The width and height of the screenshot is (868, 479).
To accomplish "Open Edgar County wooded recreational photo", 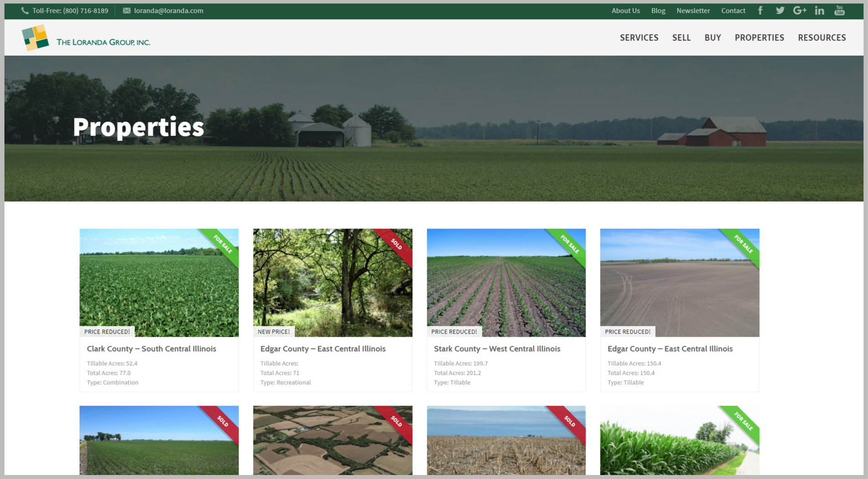I will pyautogui.click(x=333, y=282).
